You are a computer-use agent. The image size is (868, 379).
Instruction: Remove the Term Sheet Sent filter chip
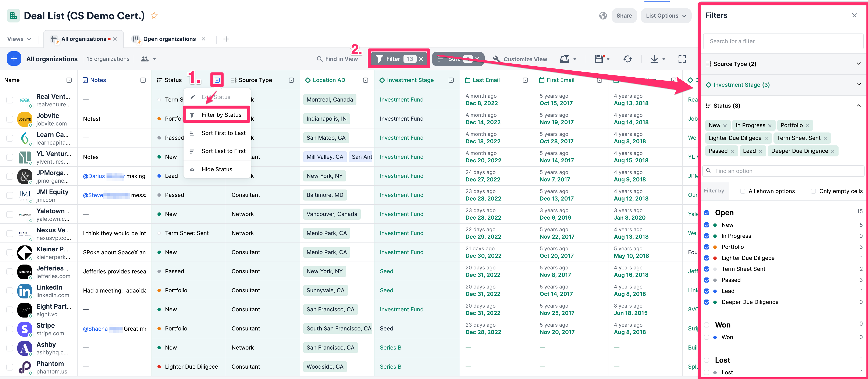(825, 138)
